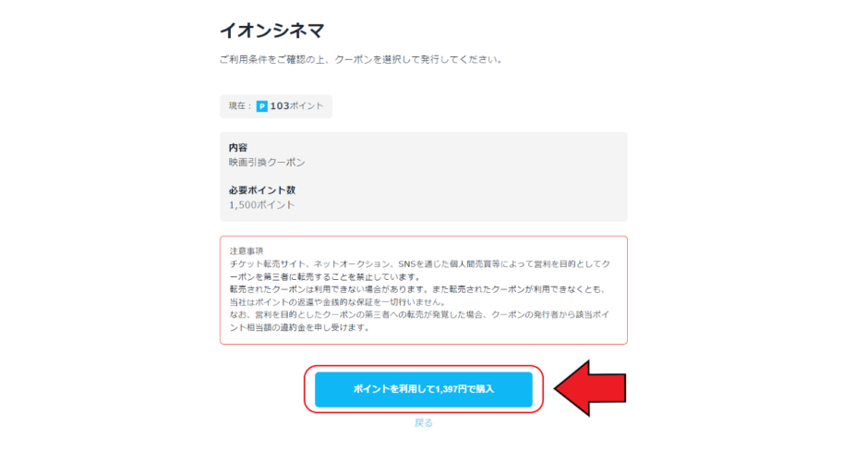868x451 pixels.
Task: Select the 映画引換クーポン text
Action: click(x=267, y=163)
